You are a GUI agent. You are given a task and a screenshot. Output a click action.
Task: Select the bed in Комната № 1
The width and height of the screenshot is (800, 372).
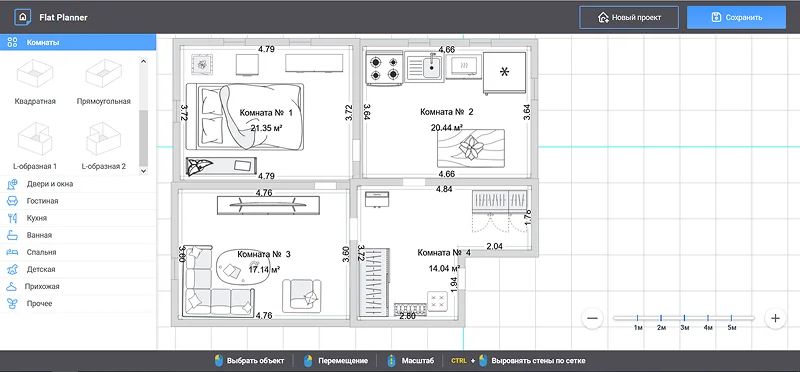(245, 116)
